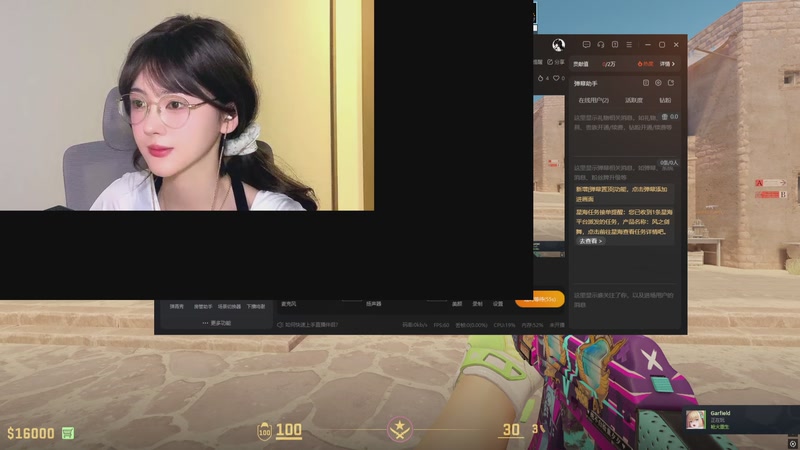The height and width of the screenshot is (450, 800).
Task: Pop out the 弹幕助手 panel
Action: click(671, 83)
